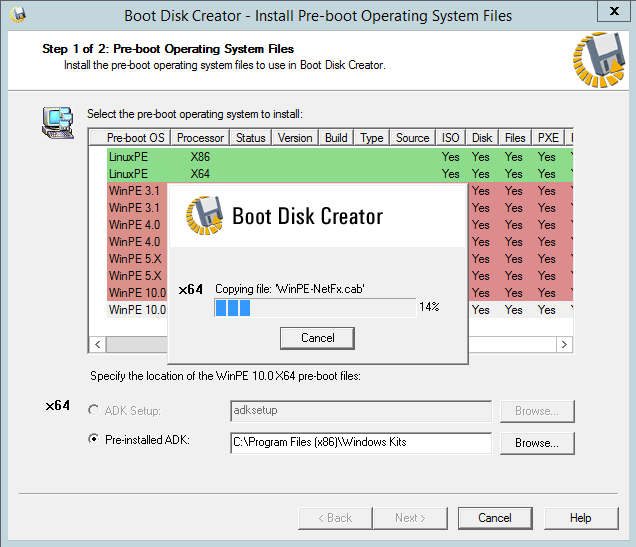Click X86 processor value in LinuxPE row
636x547 pixels.
tap(200, 157)
